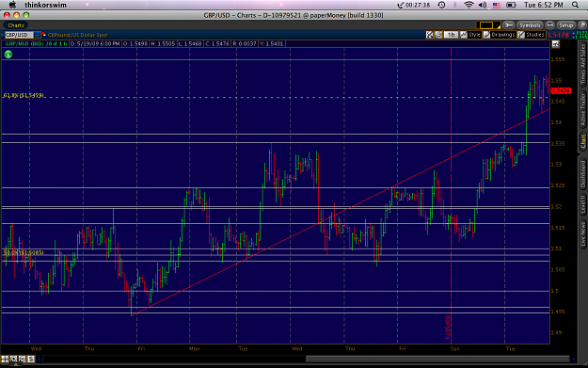This screenshot has width=588, height=368.
Task: Click the horizontal chart scrollbar thumb
Action: coord(437,360)
